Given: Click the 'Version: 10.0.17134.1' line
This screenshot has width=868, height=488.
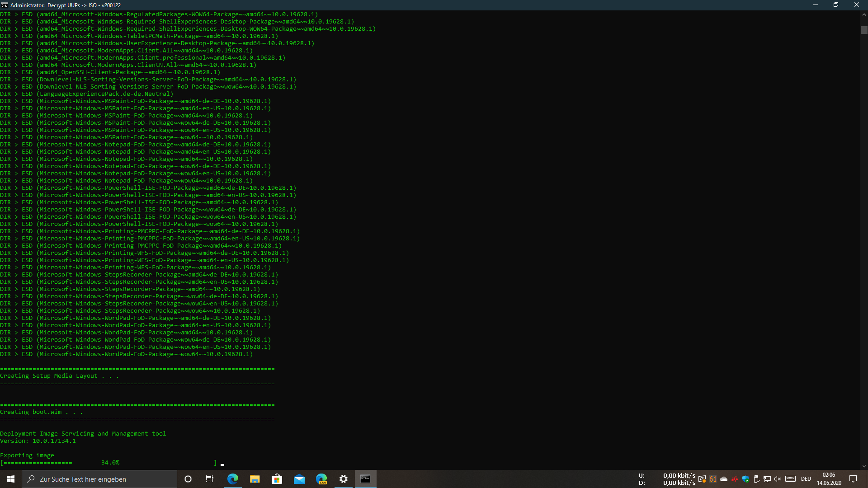Looking at the screenshot, I should point(38,441).
